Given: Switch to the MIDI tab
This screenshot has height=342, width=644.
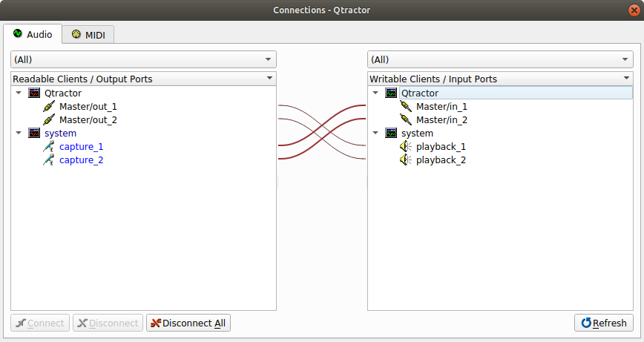Looking at the screenshot, I should (x=88, y=35).
